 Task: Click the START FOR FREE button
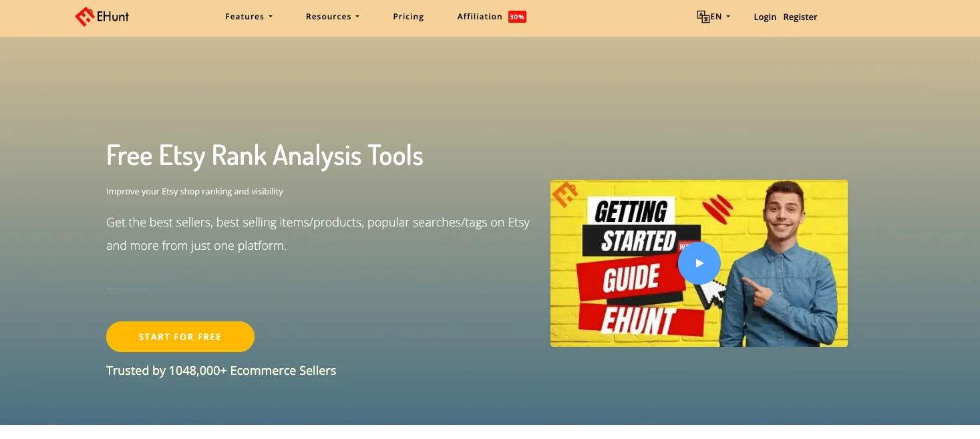click(x=180, y=337)
